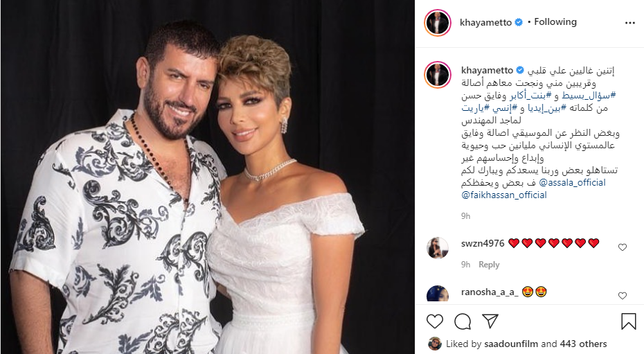Click the khayametto username in the header

coord(485,22)
